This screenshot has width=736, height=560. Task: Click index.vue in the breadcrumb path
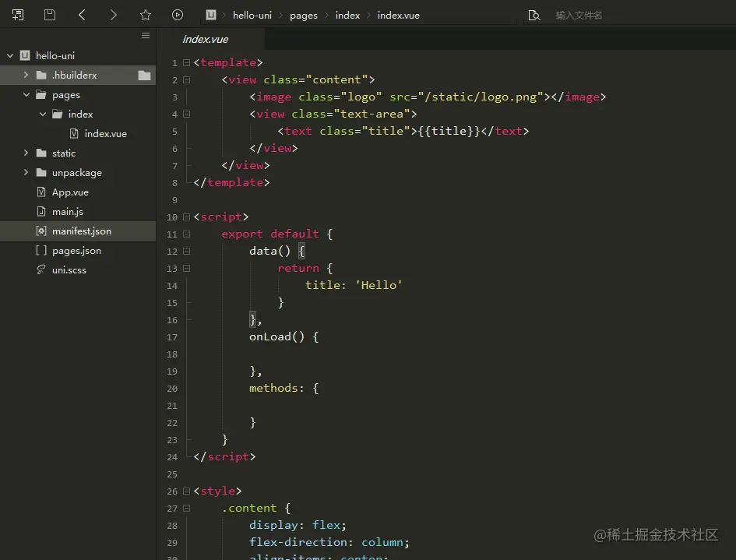(x=399, y=16)
